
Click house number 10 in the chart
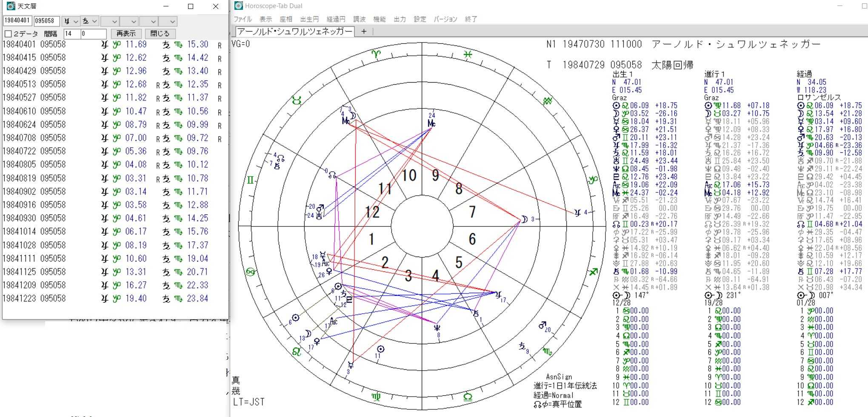coord(409,175)
